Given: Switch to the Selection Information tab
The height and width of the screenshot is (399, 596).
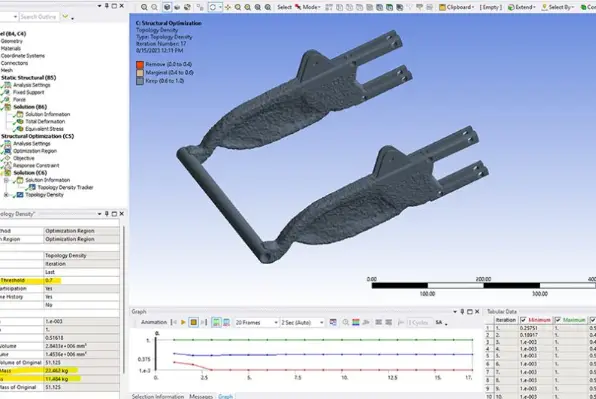Looking at the screenshot, I should pyautogui.click(x=158, y=396).
